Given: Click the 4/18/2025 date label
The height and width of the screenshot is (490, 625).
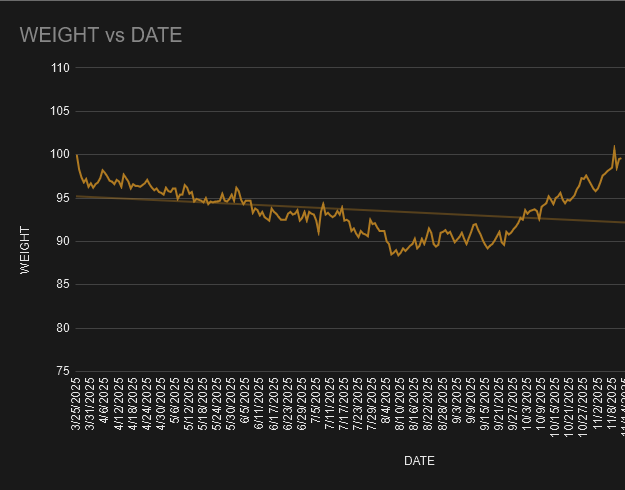Looking at the screenshot, I should coord(132,404).
